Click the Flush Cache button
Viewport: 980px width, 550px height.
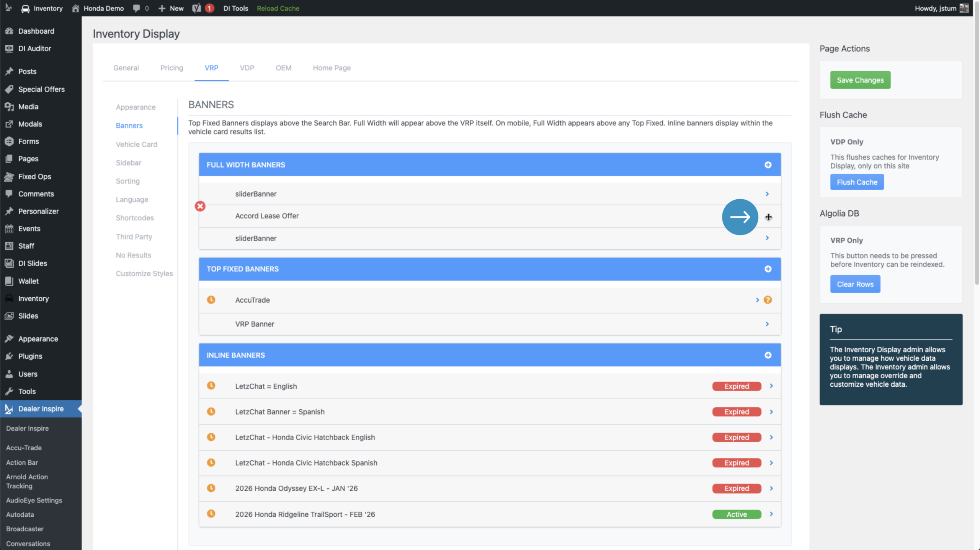click(857, 182)
